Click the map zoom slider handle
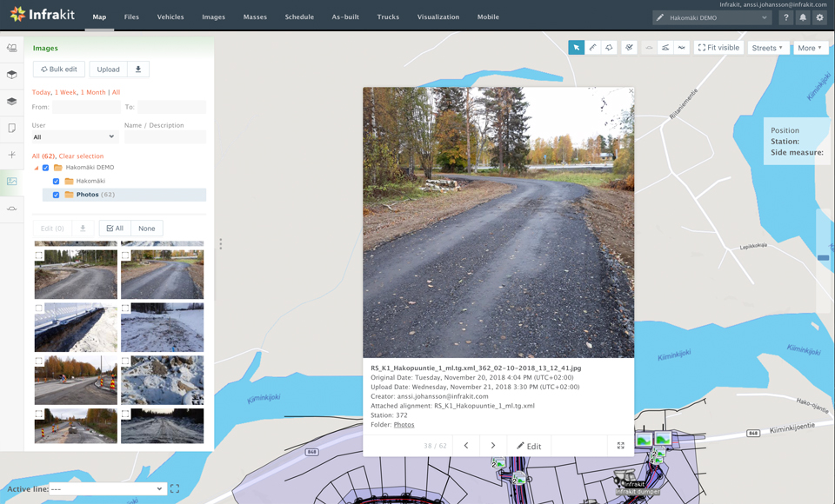Image resolution: width=835 pixels, height=504 pixels. click(x=823, y=258)
